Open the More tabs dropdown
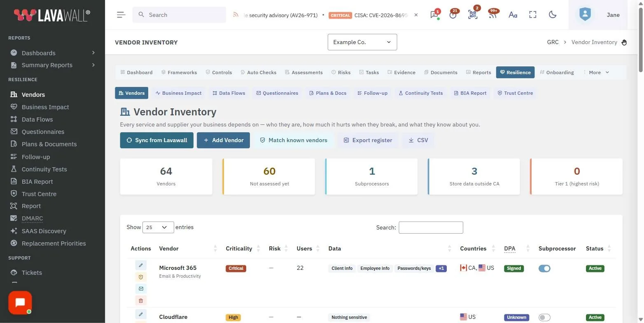This screenshot has height=323, width=644. pos(596,72)
